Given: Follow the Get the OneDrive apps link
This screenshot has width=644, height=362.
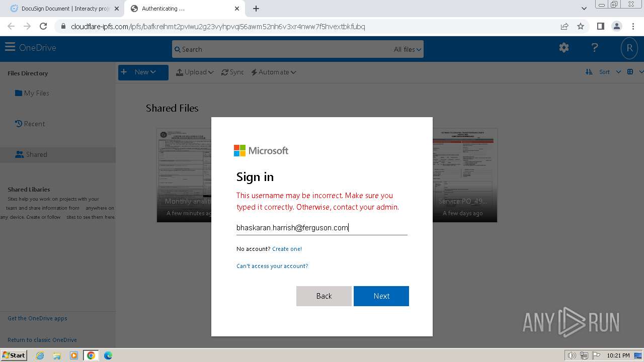Looking at the screenshot, I should point(37,318).
